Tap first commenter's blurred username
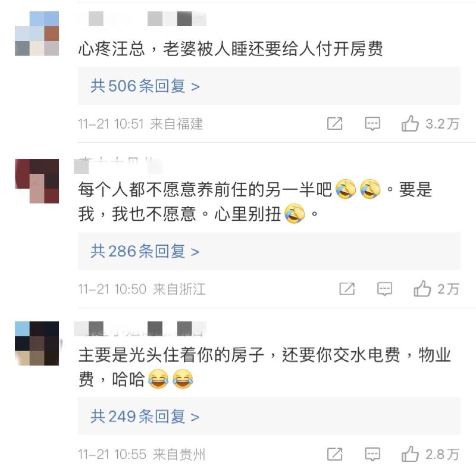The height and width of the screenshot is (469, 476). click(147, 19)
